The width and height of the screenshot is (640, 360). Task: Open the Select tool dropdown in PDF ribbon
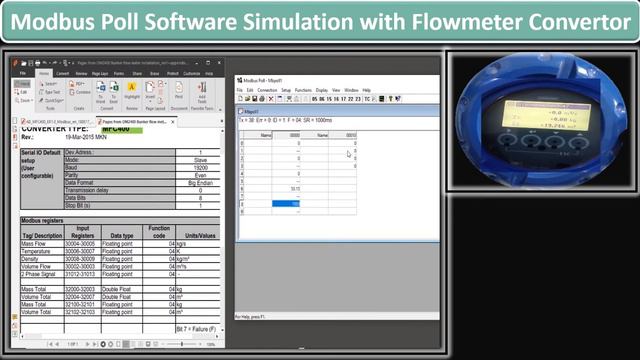[x=49, y=84]
